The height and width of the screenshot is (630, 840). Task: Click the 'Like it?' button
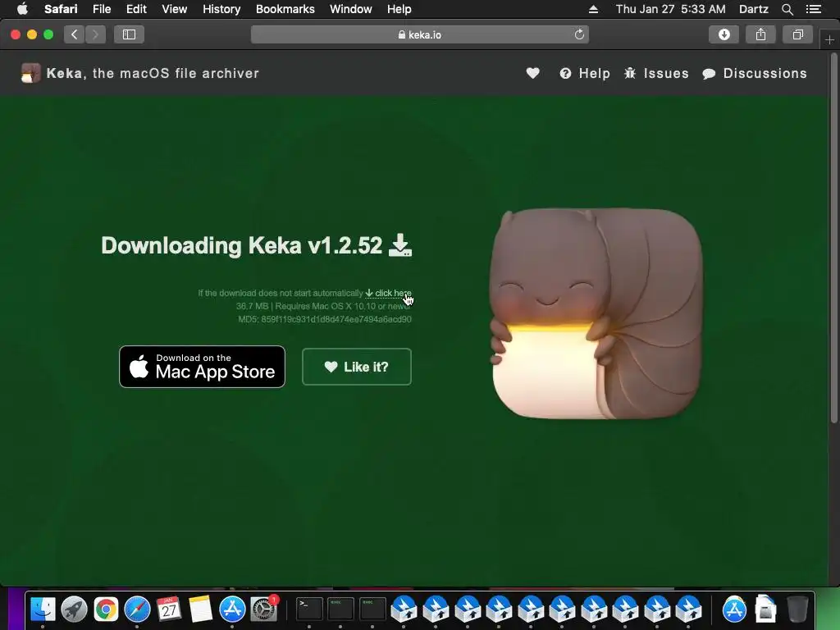[357, 367]
